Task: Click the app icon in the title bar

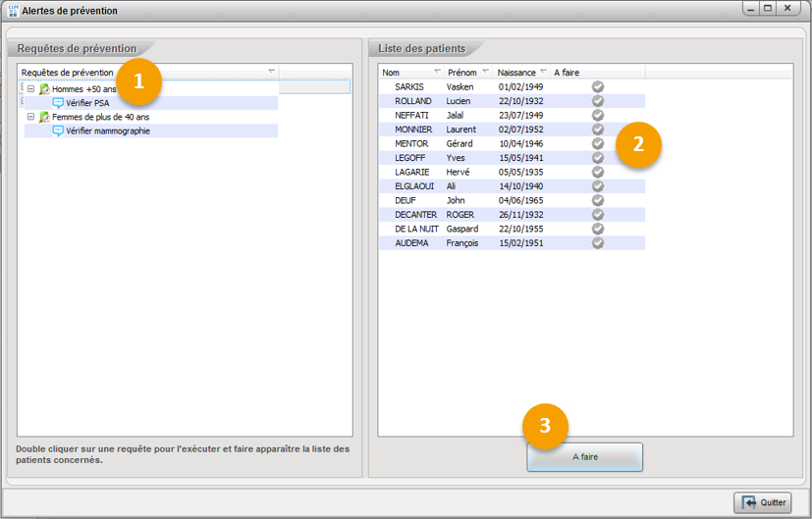Action: (13, 10)
